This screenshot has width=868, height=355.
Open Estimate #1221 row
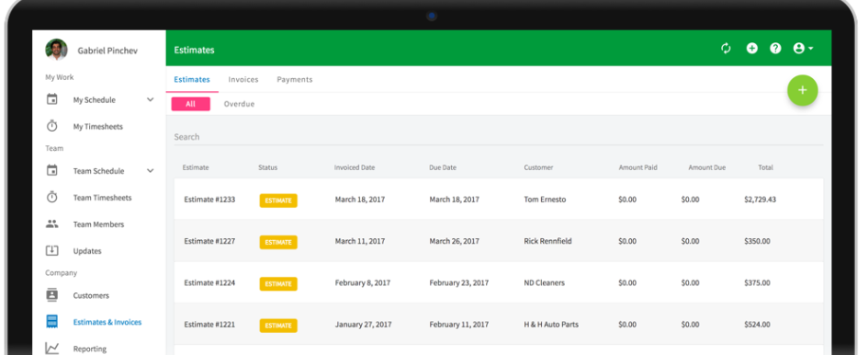[x=498, y=324]
